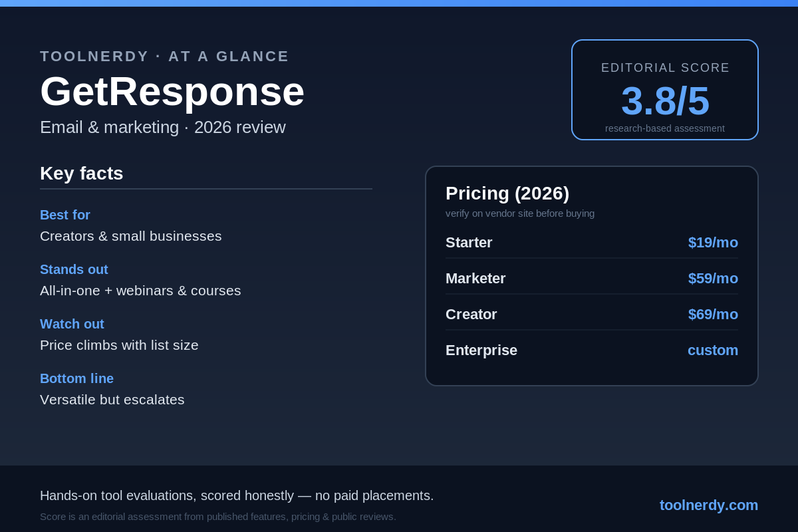
Task: Click the $19/mo price
Action: [713, 243]
